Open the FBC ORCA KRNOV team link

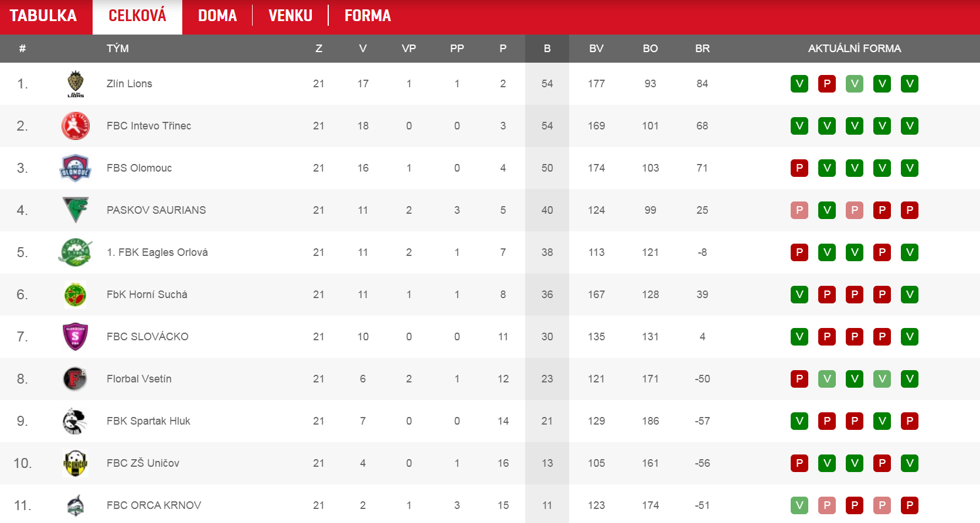click(154, 505)
